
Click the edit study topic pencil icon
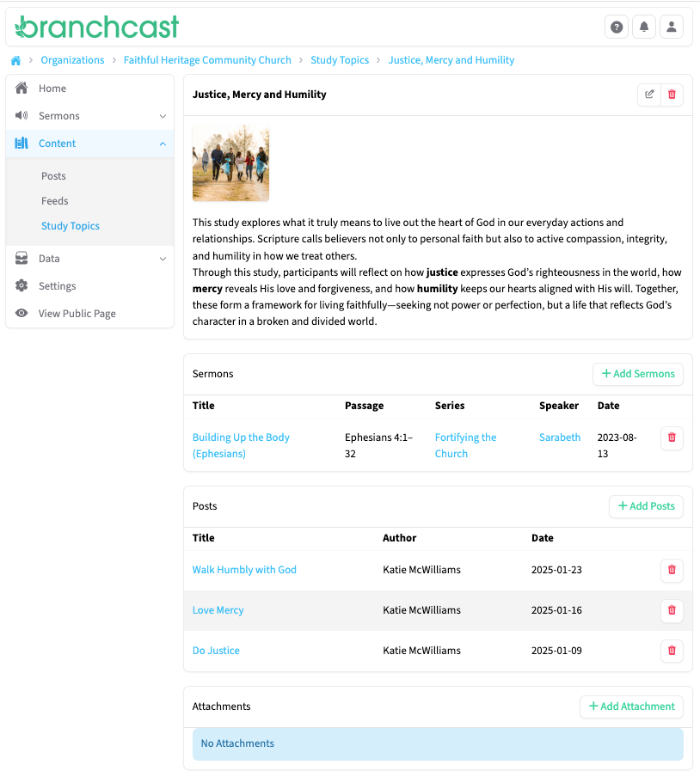point(649,95)
